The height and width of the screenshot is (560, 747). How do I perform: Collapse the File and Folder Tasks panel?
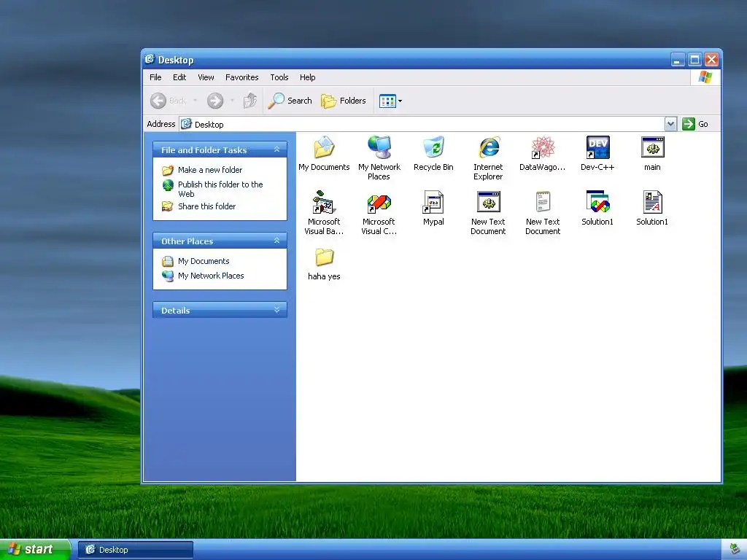276,149
